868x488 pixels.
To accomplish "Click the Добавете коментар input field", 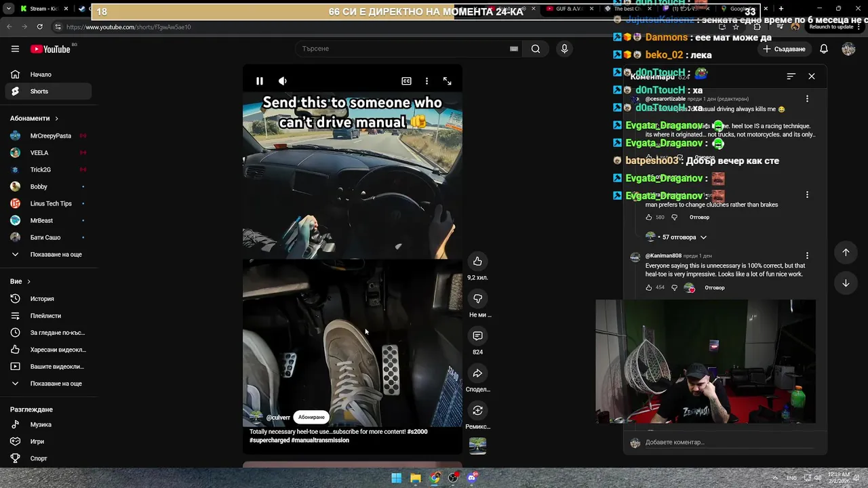I will [729, 443].
